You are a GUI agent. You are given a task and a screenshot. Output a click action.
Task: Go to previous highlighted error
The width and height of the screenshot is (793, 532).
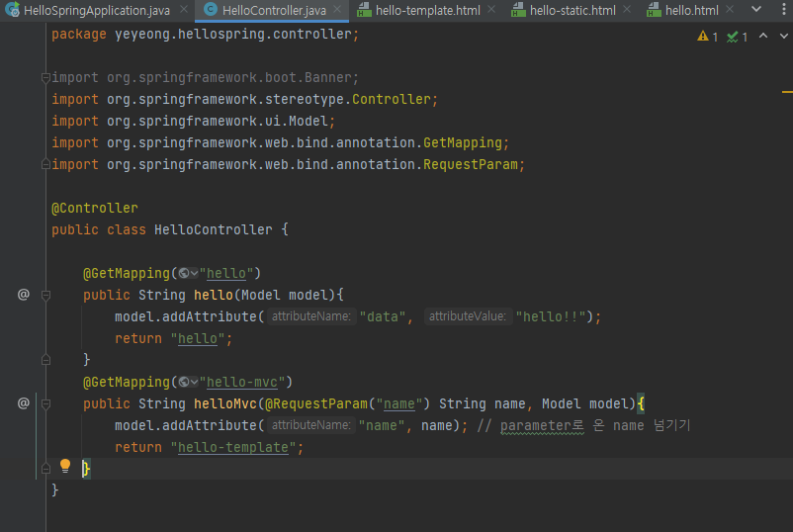[x=763, y=36]
